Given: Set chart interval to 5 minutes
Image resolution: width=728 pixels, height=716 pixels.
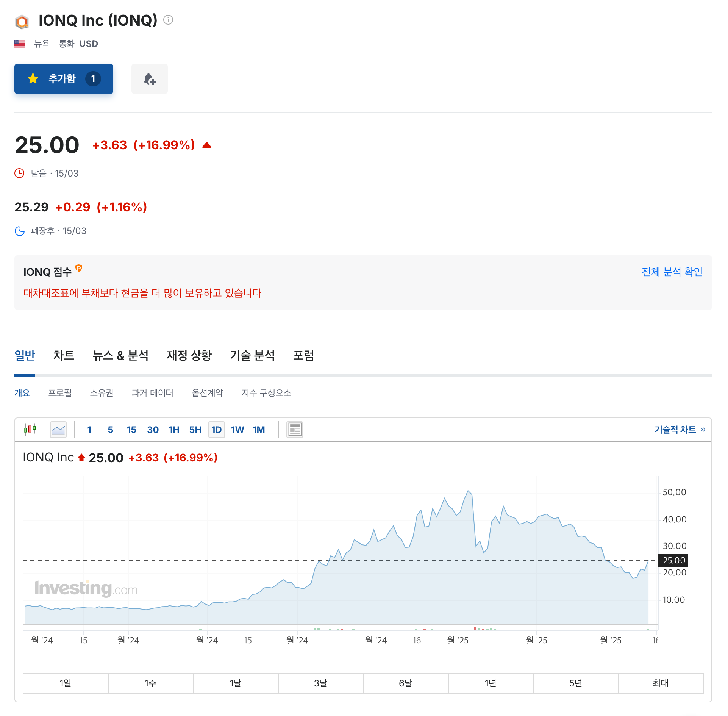Looking at the screenshot, I should 111,430.
